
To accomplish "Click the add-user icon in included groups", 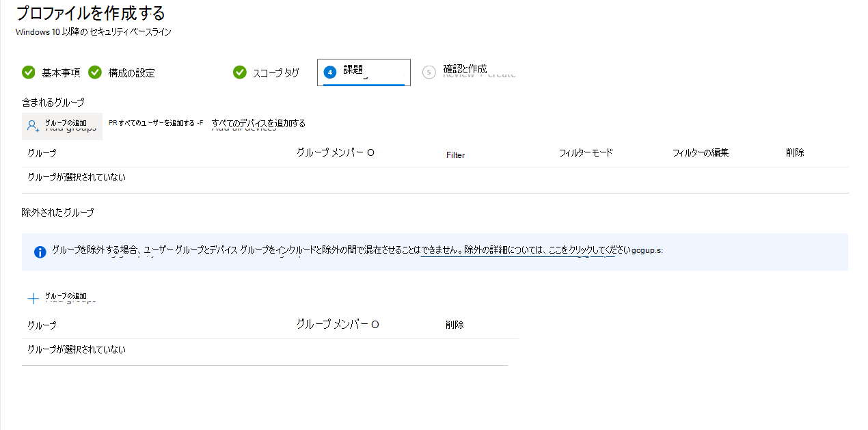I will click(33, 126).
